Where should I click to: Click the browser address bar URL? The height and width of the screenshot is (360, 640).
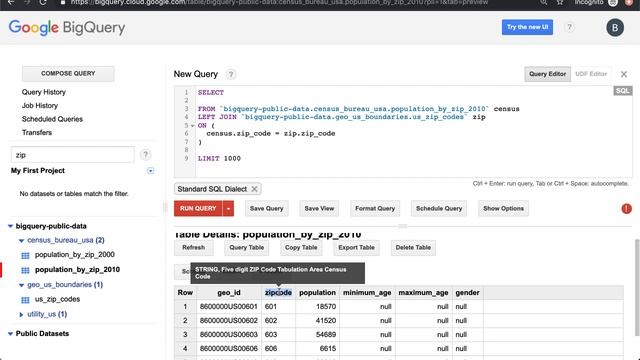279,2
